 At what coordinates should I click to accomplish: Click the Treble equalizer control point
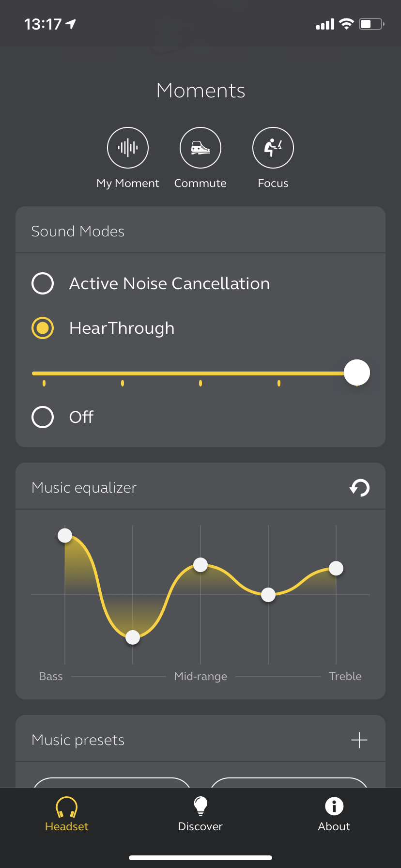[336, 568]
